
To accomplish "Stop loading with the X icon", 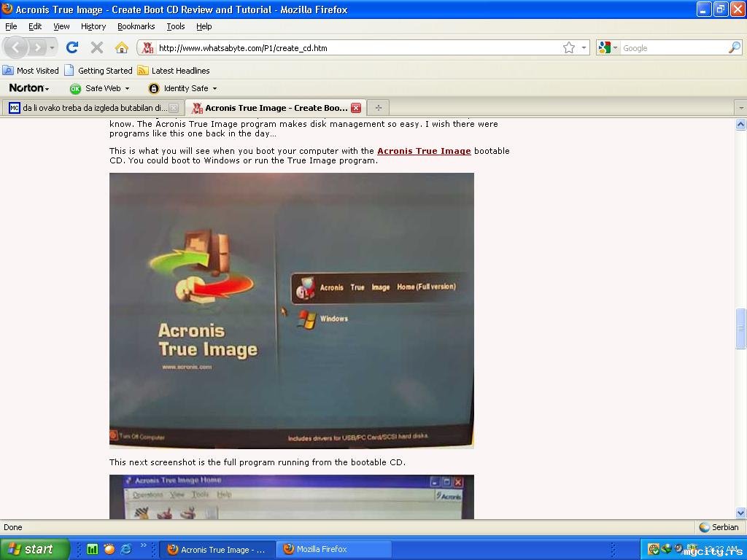I will 97,47.
